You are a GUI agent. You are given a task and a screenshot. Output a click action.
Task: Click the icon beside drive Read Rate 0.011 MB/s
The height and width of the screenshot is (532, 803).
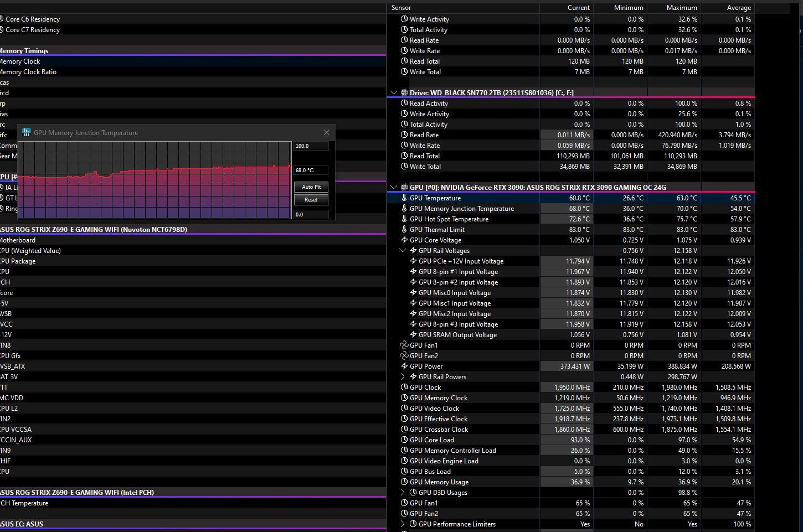point(404,135)
